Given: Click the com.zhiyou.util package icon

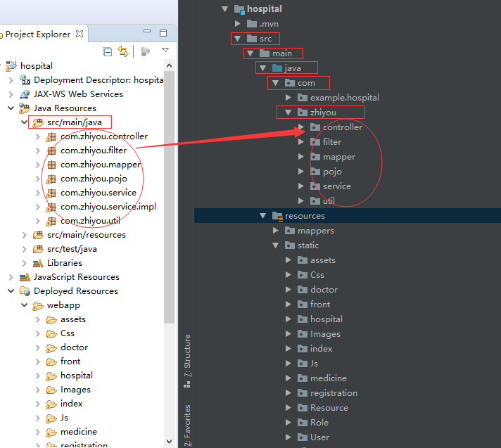Looking at the screenshot, I should (51, 221).
